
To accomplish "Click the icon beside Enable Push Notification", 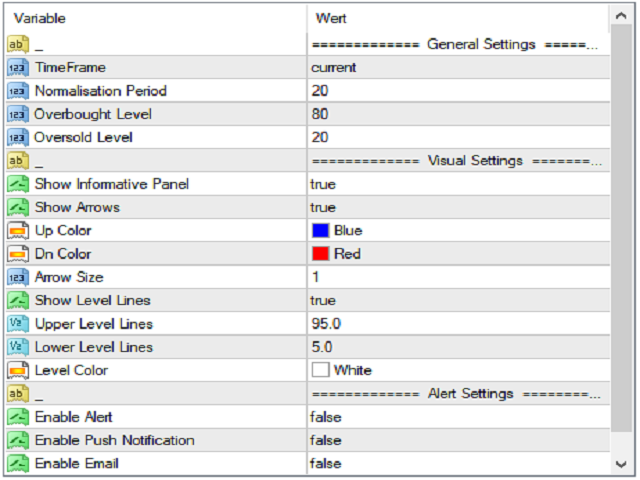I will [x=18, y=441].
